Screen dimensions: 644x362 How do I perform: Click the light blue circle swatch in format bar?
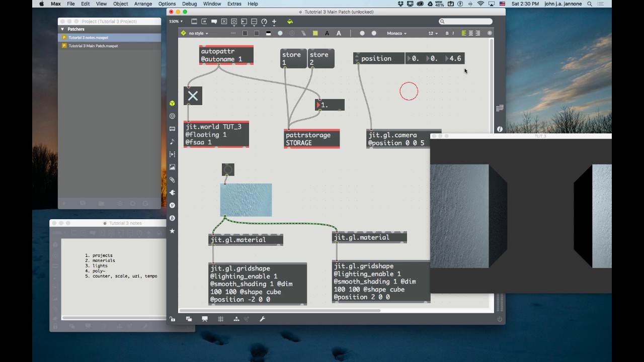(280, 33)
